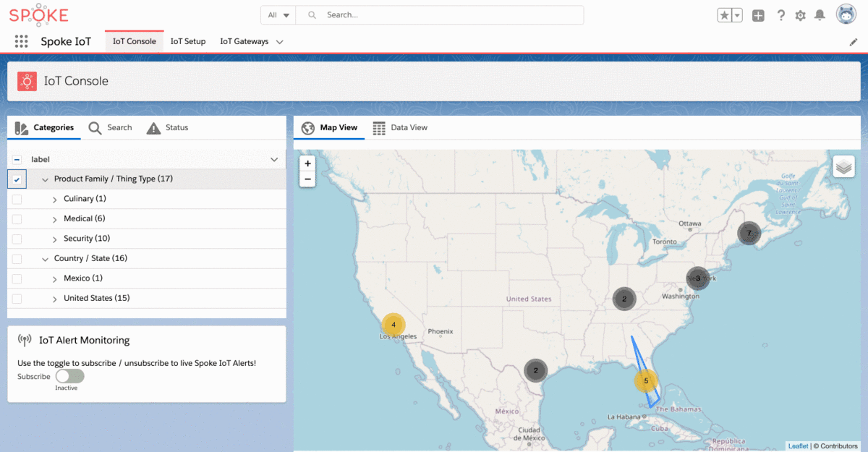Viewport: 868px width, 452px height.
Task: Collapse Product Family / Thing Type group
Action: coord(46,179)
